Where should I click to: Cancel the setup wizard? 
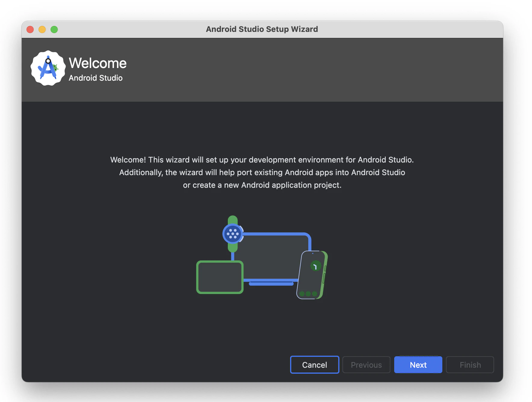click(x=314, y=365)
